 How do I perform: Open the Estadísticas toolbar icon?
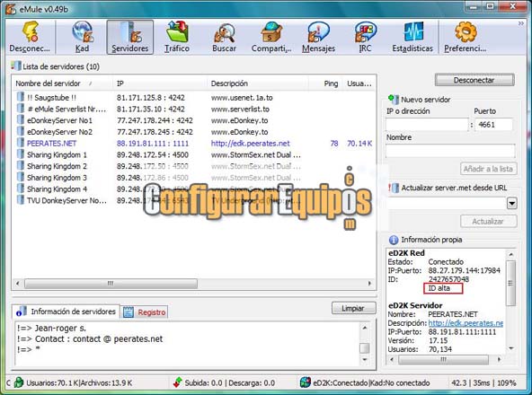pos(412,31)
